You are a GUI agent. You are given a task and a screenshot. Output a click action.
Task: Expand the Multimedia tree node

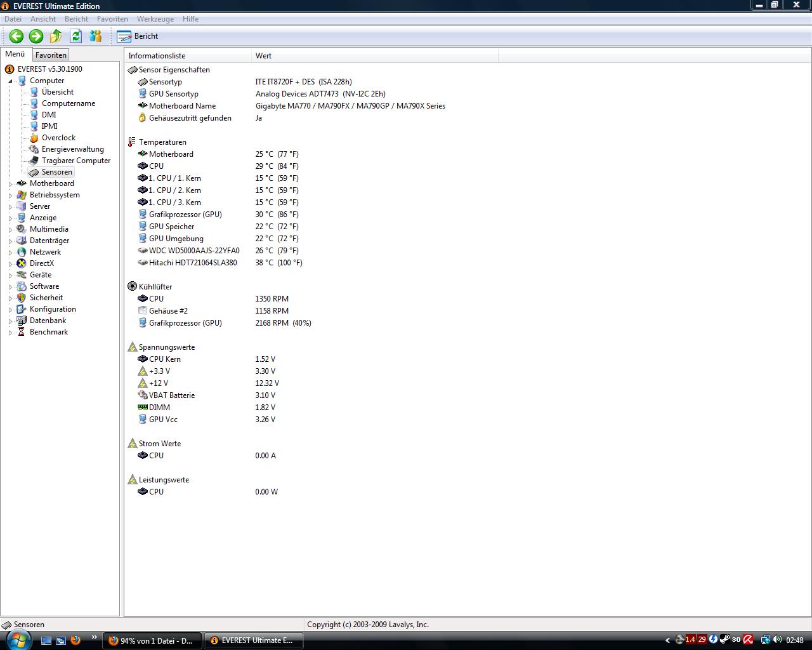tap(10, 230)
